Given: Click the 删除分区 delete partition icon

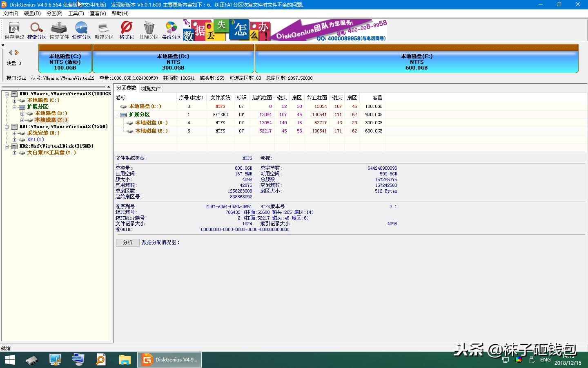Looking at the screenshot, I should point(149,30).
